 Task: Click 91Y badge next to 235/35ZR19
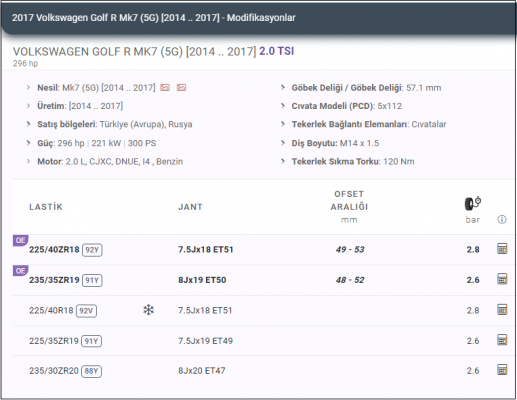pos(92,280)
